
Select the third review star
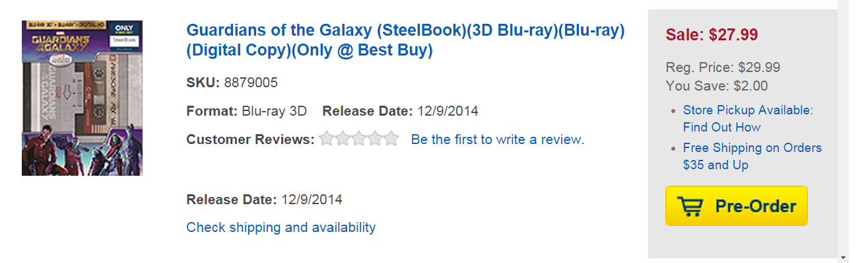[x=359, y=139]
